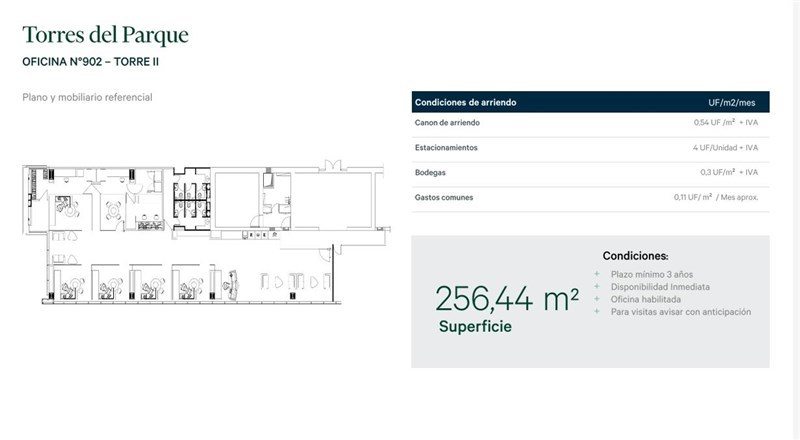Click the plus bullet beside Para visitas

coord(596,311)
